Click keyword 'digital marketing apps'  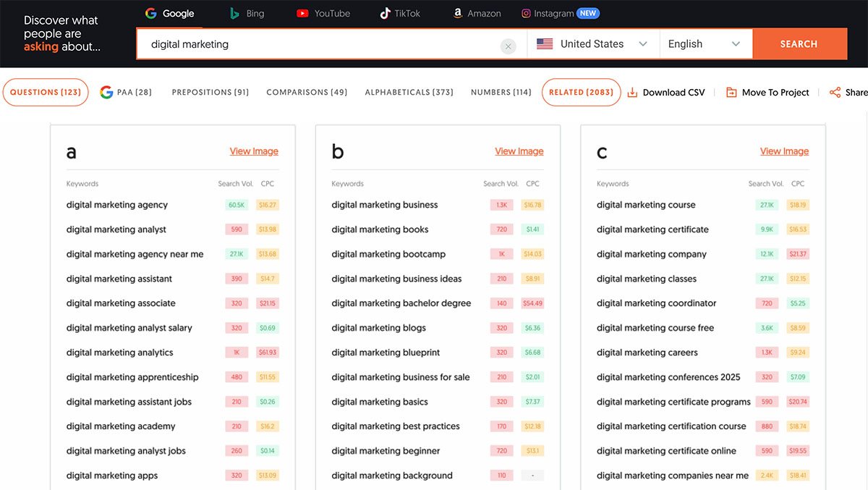pos(112,476)
